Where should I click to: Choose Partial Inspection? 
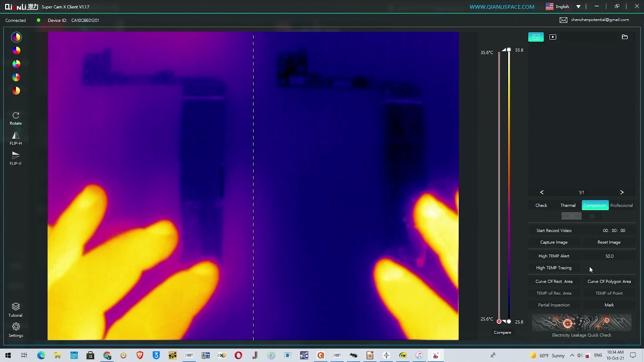tap(554, 305)
